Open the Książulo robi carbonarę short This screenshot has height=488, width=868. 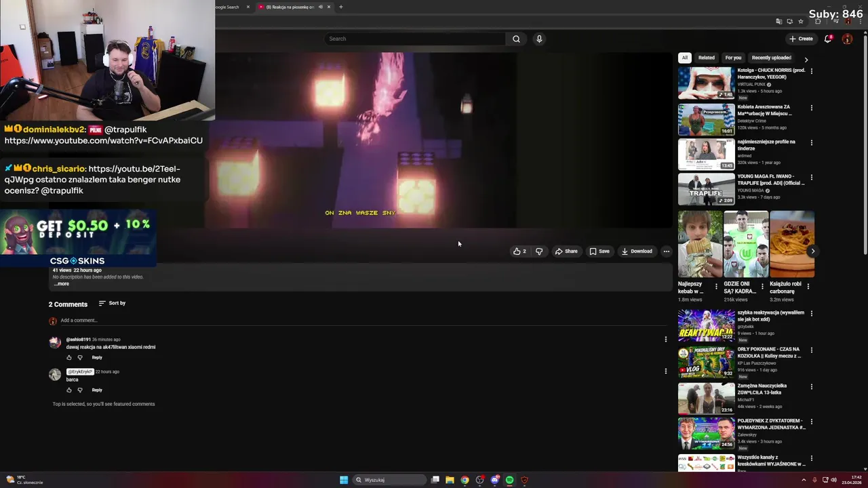click(x=792, y=244)
